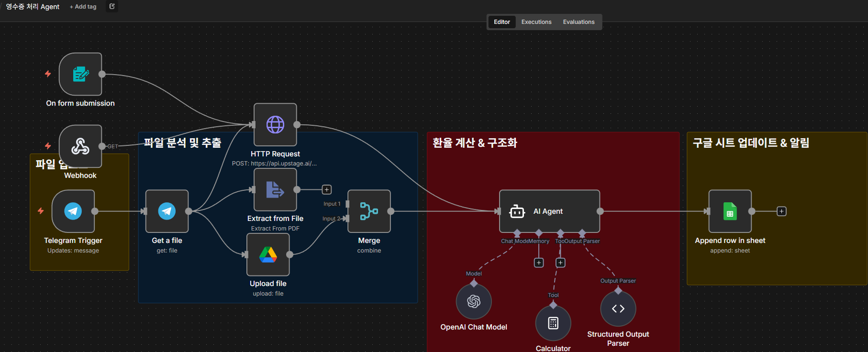
Task: Select the Extract from File node
Action: point(275,189)
